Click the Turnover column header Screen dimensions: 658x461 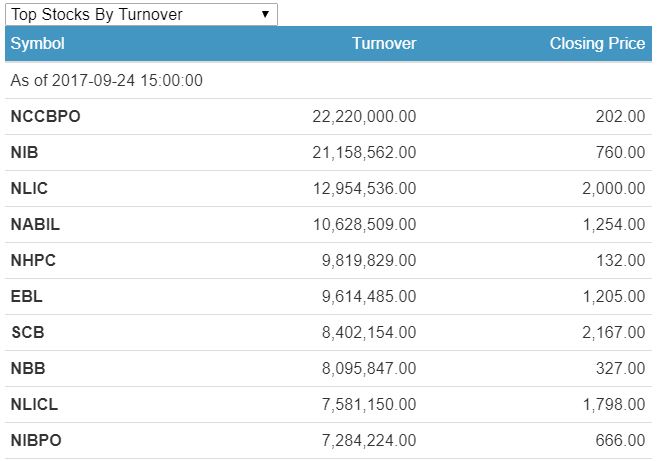384,44
